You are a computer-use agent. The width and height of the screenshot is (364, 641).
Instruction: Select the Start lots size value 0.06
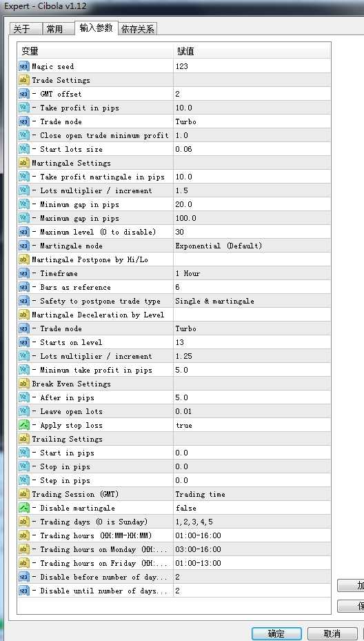(252, 149)
